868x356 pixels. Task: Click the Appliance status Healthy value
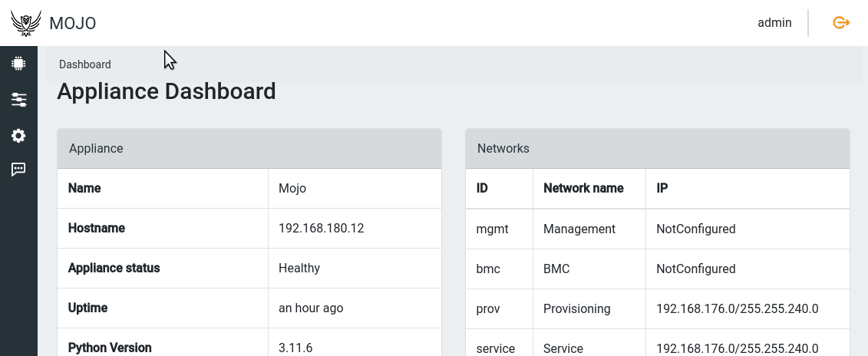pos(299,269)
